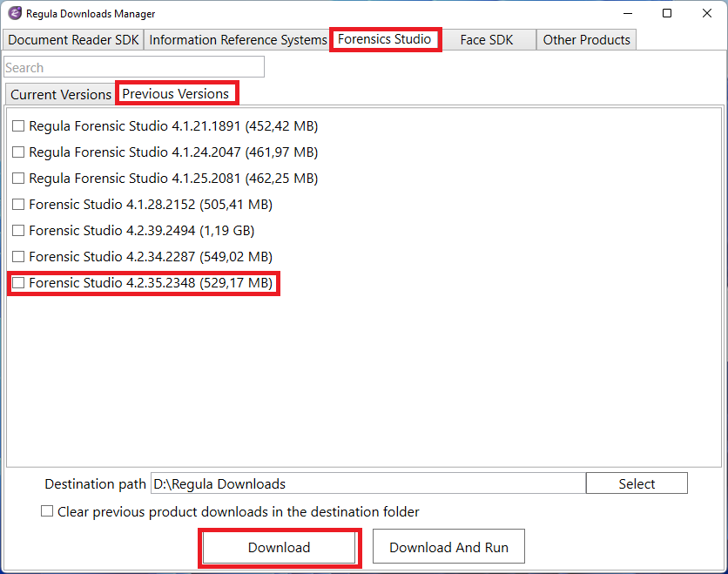Minimize the Regula Downloads Manager window
Screen dimensions: 728x574
(628, 13)
